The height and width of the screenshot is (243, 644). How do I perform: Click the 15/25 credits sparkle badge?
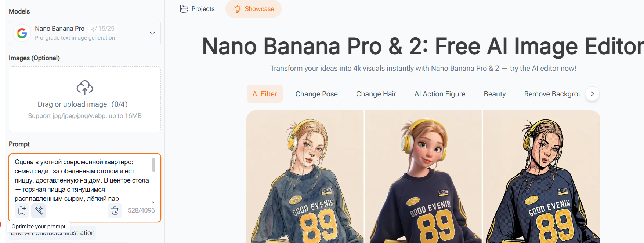pos(103,29)
